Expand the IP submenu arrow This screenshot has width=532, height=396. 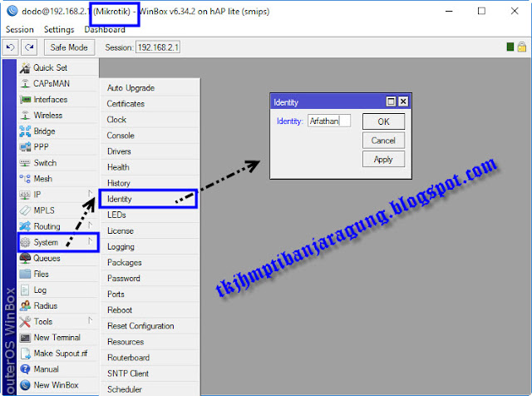click(90, 194)
